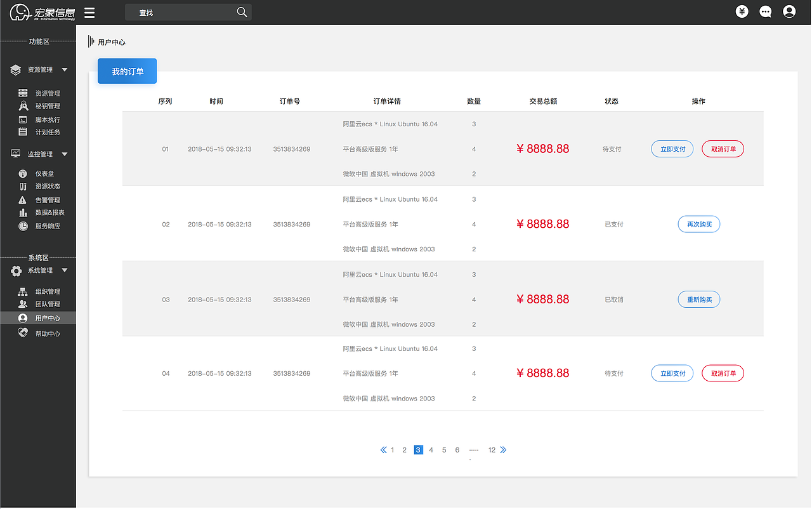This screenshot has height=509, width=812.
Task: Click the 脚本执行 terminal icon
Action: (x=23, y=119)
